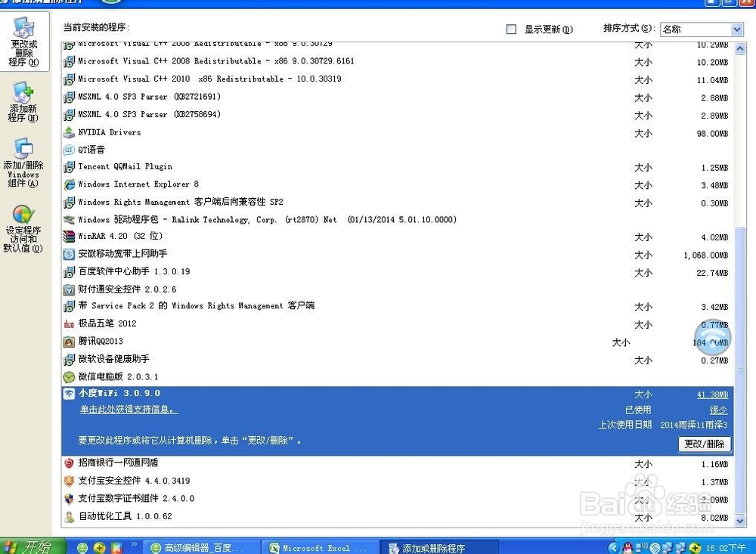The image size is (756, 554).
Task: Click the program list scrollbar thumb
Action: pos(740,370)
